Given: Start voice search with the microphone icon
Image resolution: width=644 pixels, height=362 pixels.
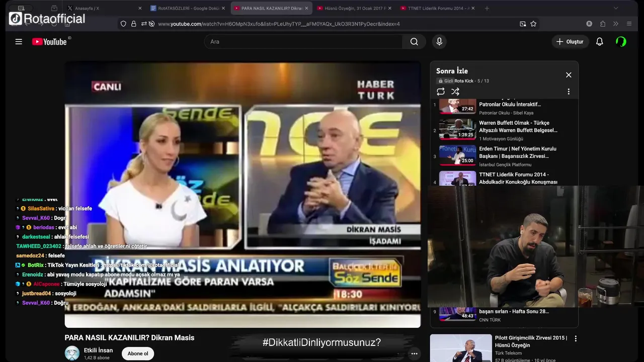Looking at the screenshot, I should (x=439, y=42).
